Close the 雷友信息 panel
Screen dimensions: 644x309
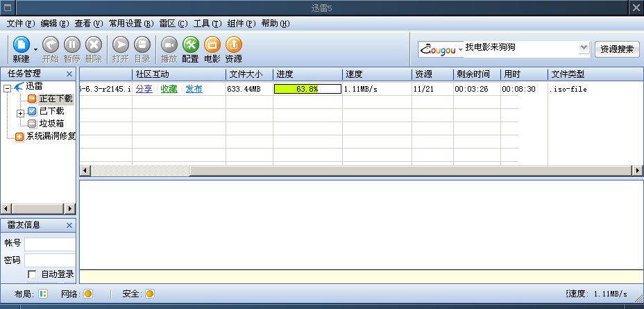(69, 225)
